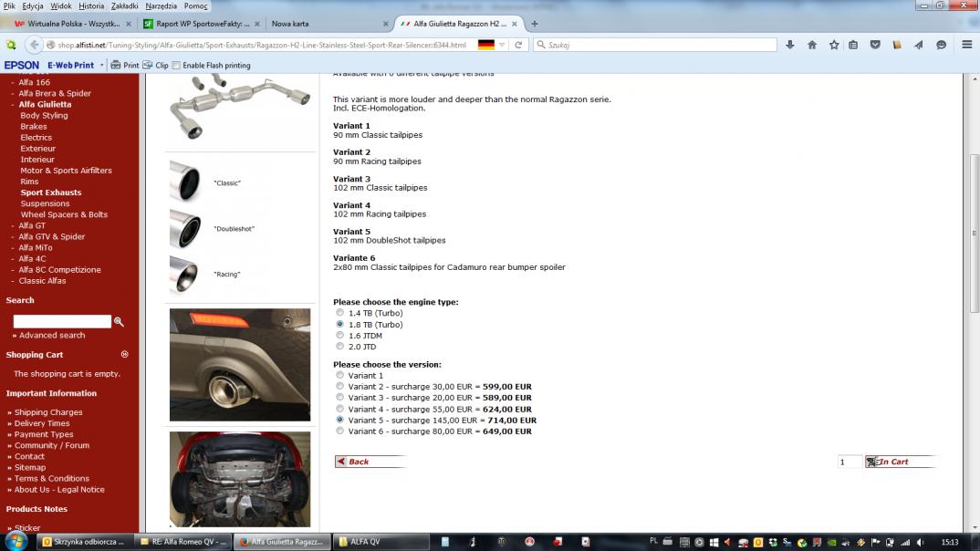Open the downloads arrow icon in Firefox toolbar
Image resolution: width=980 pixels, height=551 pixels.
tap(790, 45)
